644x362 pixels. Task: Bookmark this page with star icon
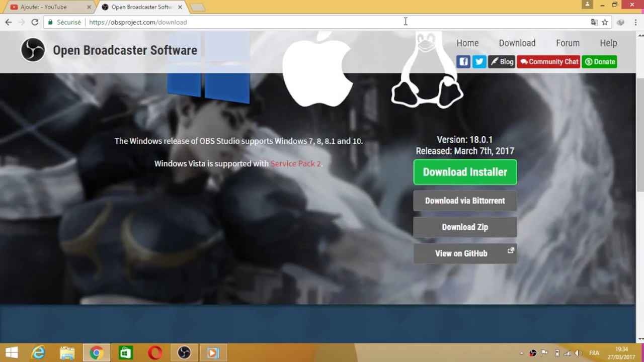coord(605,22)
